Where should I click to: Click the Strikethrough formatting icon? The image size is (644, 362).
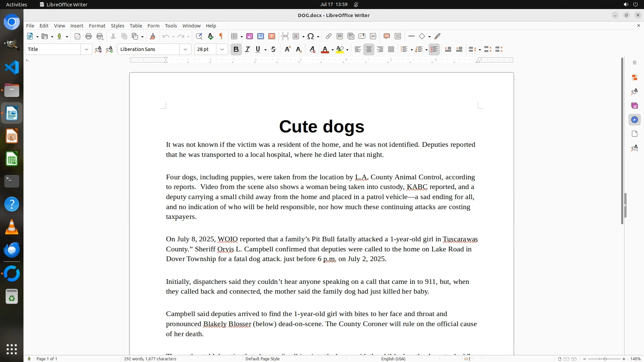(273, 50)
